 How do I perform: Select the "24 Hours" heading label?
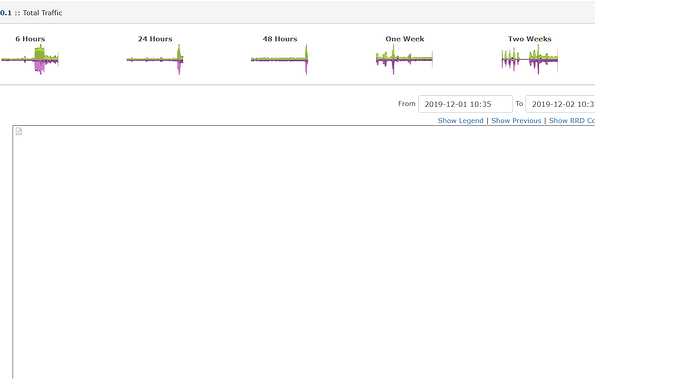155,39
